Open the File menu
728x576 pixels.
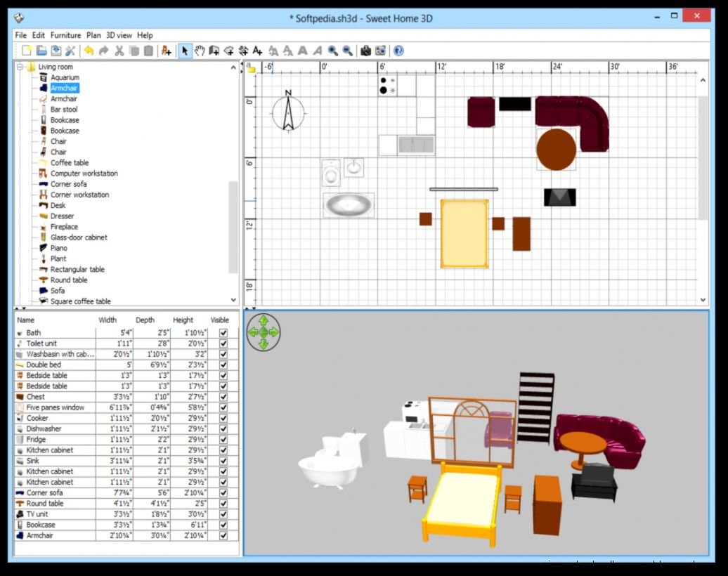pyautogui.click(x=21, y=35)
